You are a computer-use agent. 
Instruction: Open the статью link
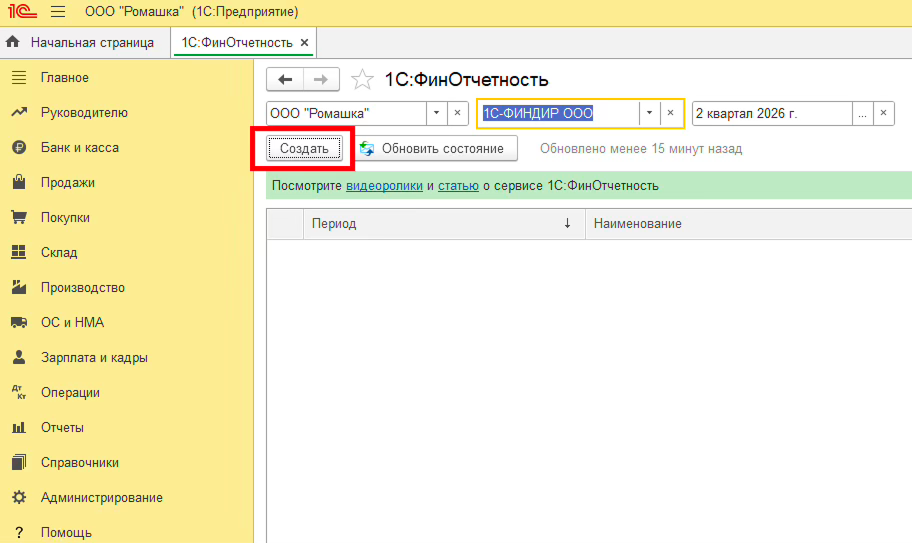click(458, 186)
